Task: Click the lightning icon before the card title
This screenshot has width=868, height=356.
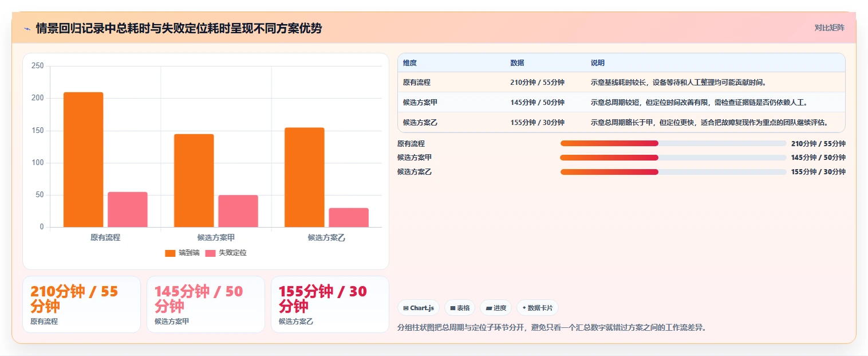Action: [x=27, y=29]
